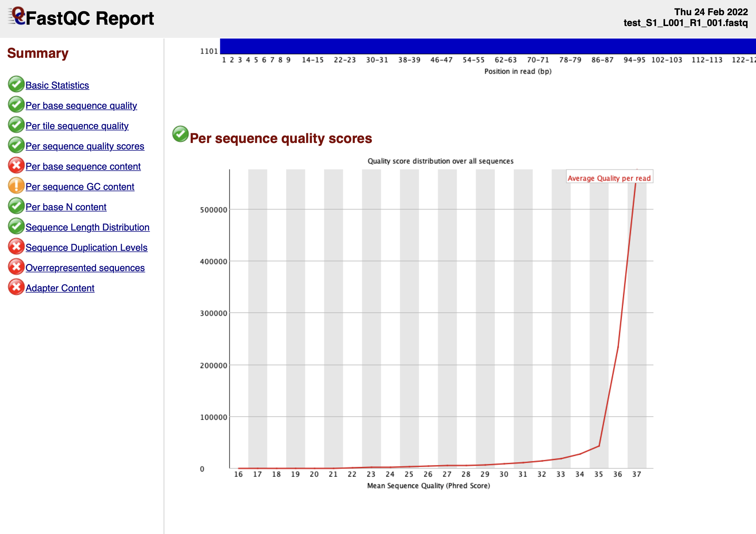Click red fail icon beside Per base sequence content
756x534 pixels.
coord(16,166)
